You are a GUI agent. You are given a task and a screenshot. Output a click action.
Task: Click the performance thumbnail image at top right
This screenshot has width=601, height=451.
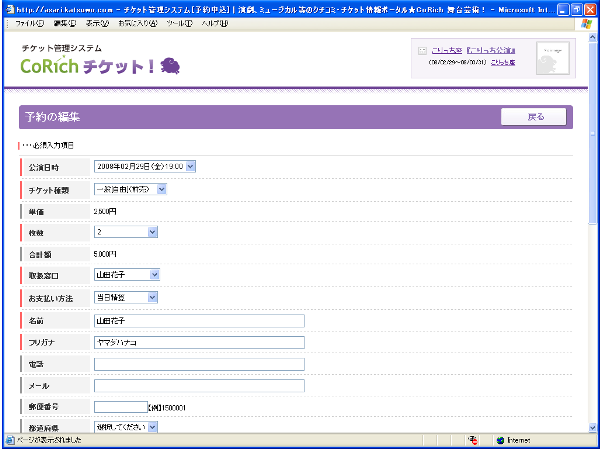(553, 58)
